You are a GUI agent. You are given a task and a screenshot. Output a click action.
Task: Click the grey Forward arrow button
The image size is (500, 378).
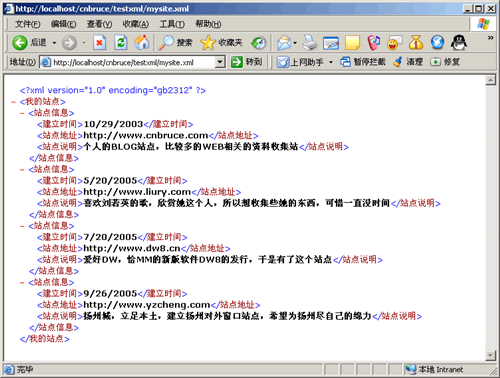point(69,43)
